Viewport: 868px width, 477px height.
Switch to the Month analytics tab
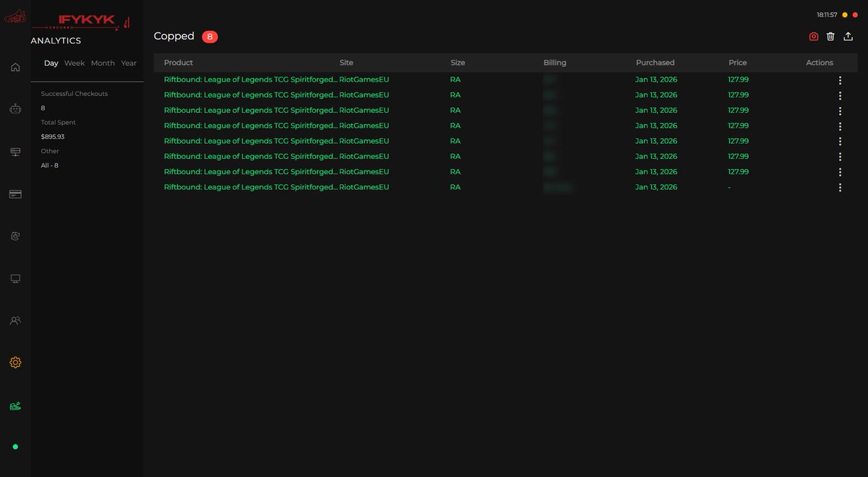click(x=102, y=63)
